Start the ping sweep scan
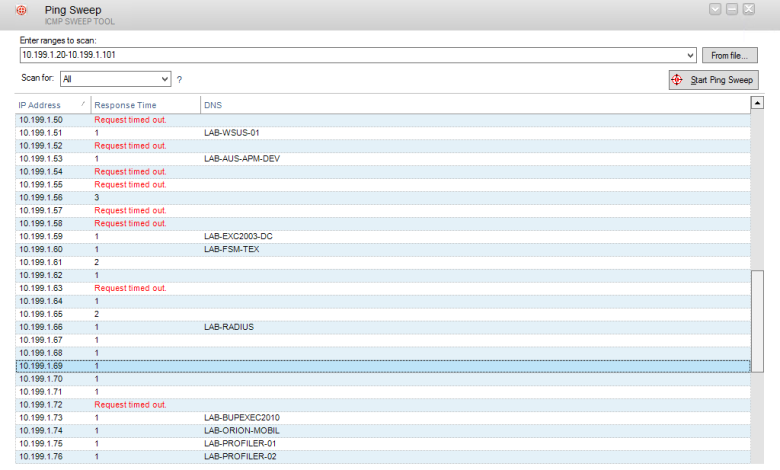This screenshot has height=470, width=780. [x=714, y=80]
